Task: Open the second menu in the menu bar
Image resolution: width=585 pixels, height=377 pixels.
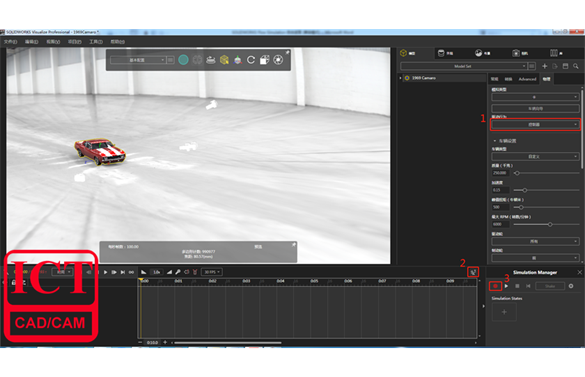Action: [x=32, y=42]
